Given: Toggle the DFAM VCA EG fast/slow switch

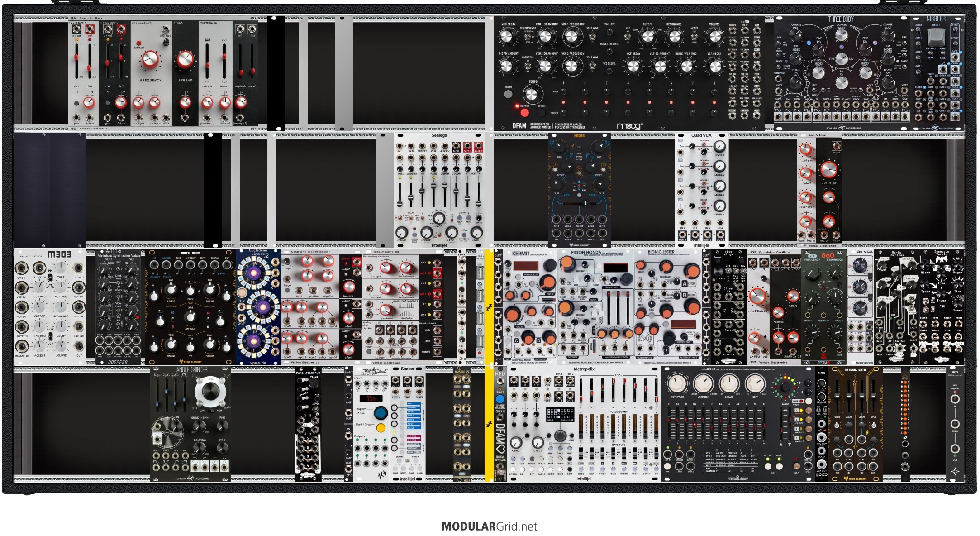Looking at the screenshot, I should point(695,38).
